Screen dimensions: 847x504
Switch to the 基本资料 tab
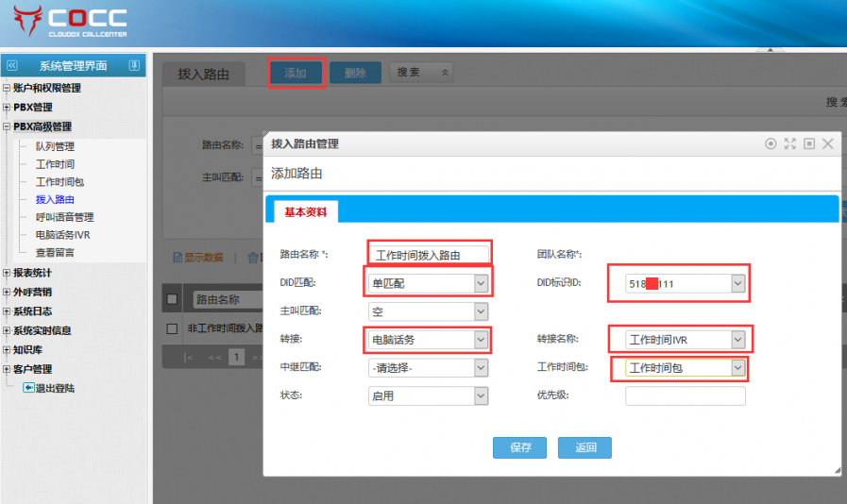point(306,212)
